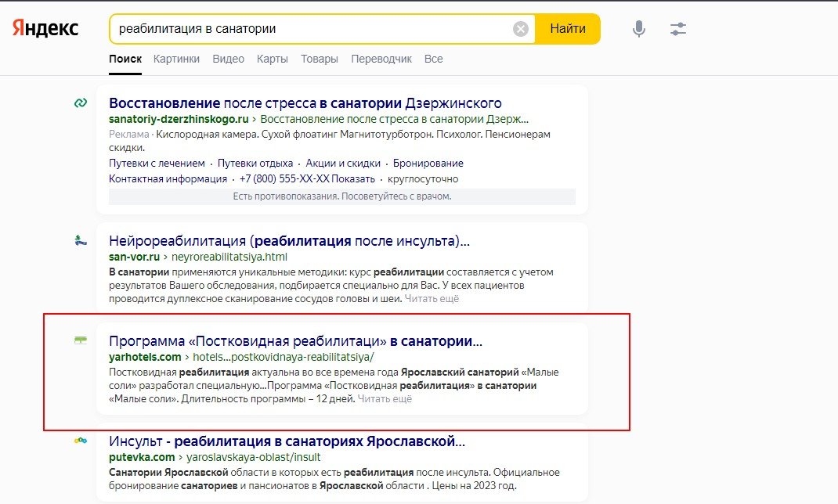Open the sanatoriy-dzerzhinskogo.ru domain link
Image resolution: width=838 pixels, height=504 pixels.
179,119
